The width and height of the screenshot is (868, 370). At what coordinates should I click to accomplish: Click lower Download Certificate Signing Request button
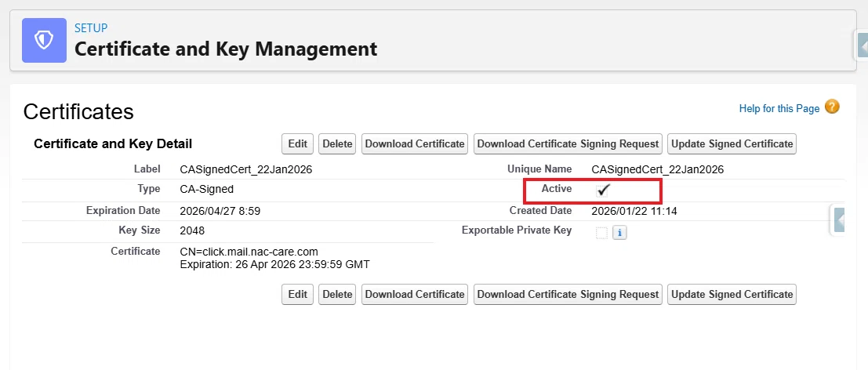[x=568, y=294]
